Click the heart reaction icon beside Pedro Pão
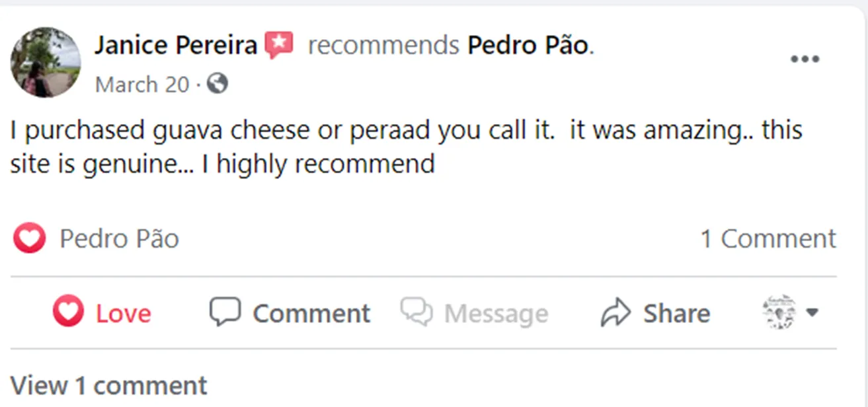 pyautogui.click(x=29, y=239)
